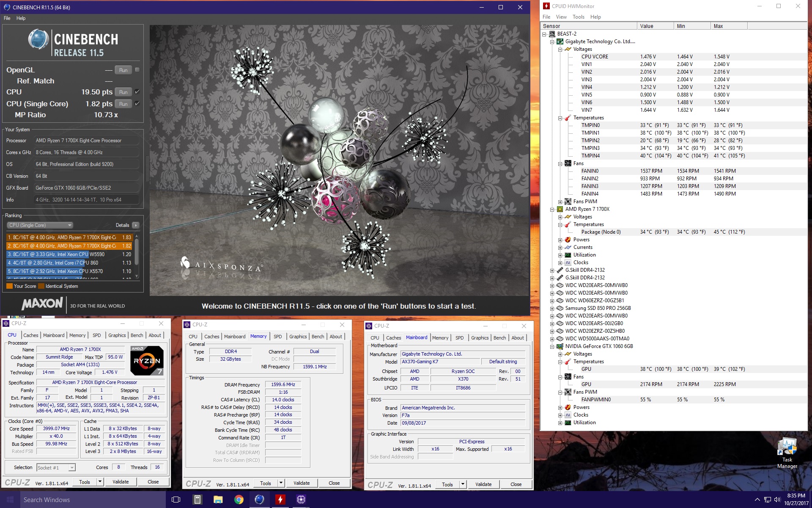Run the CPU (Single Core) benchmark
812x508 pixels.
point(123,104)
